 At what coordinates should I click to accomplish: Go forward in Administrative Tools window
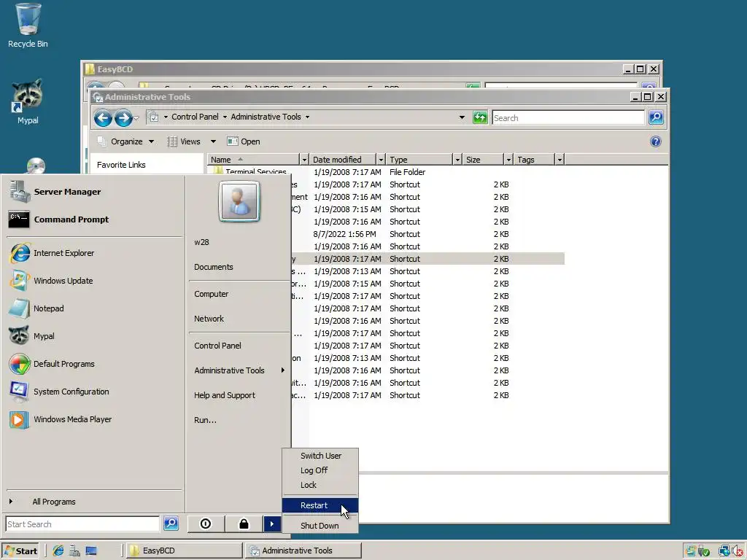(123, 117)
